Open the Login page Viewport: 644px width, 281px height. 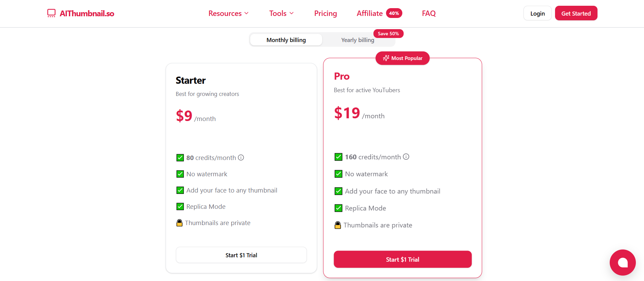point(537,13)
